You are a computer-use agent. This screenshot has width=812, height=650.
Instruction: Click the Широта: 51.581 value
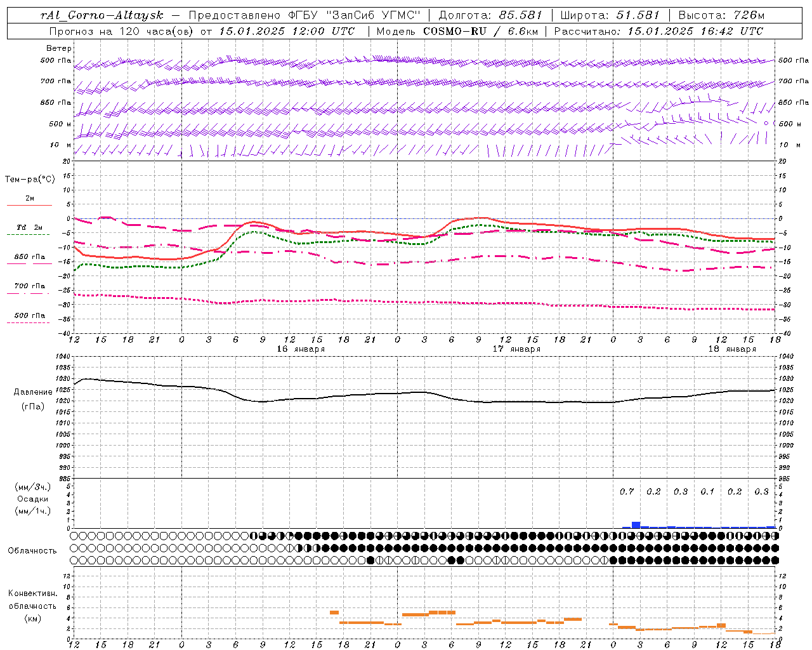pyautogui.click(x=610, y=15)
